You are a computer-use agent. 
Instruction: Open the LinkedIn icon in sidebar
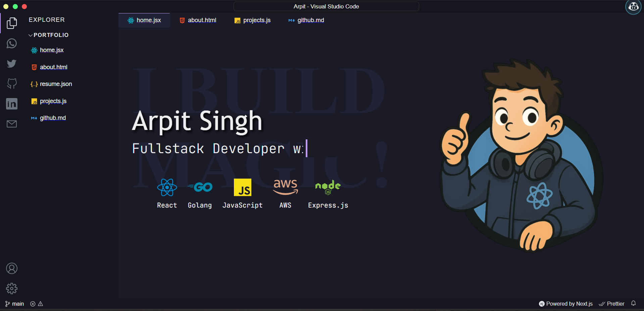point(12,104)
